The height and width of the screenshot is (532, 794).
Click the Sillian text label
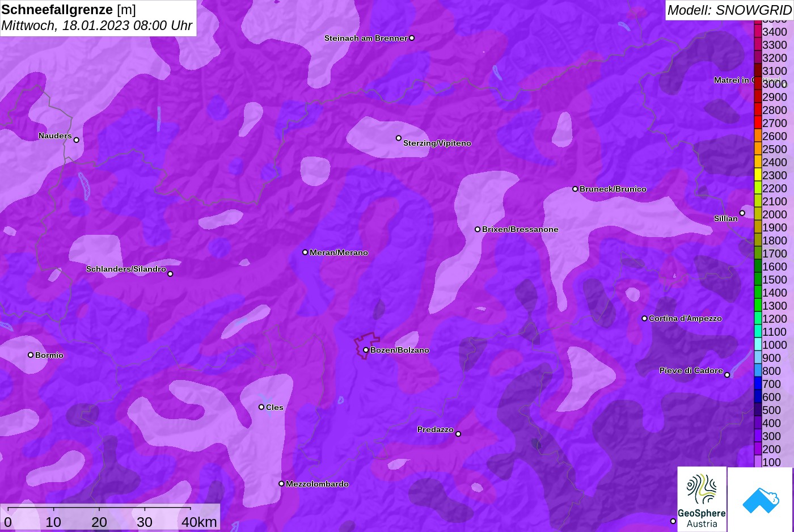click(x=726, y=218)
